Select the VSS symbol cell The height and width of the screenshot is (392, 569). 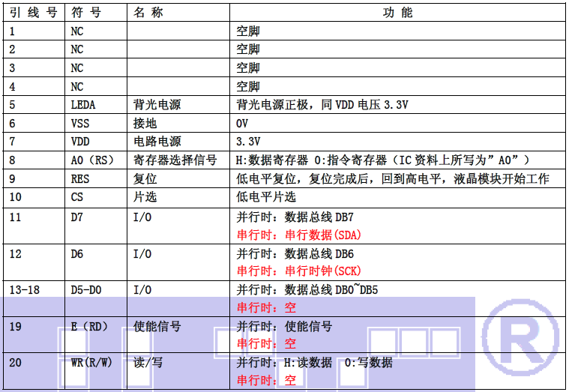click(79, 123)
